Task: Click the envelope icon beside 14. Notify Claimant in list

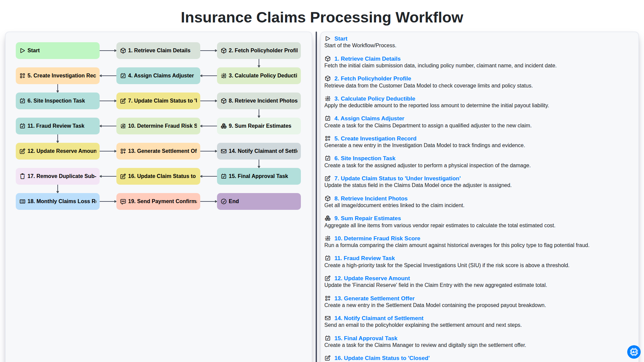Action: pyautogui.click(x=328, y=318)
